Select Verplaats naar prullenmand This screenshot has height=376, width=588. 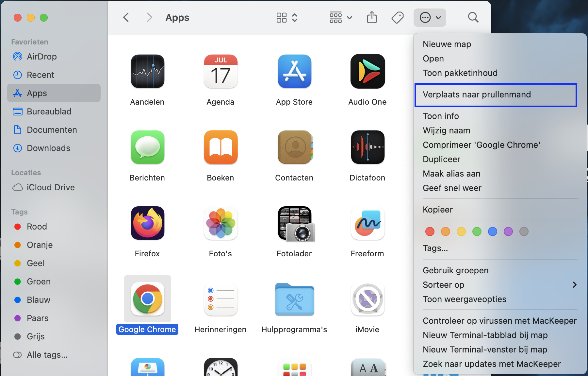(477, 94)
